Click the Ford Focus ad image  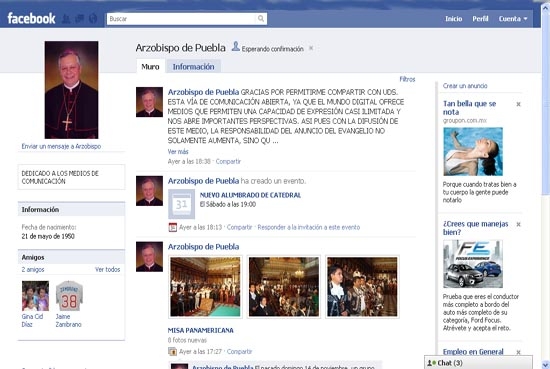(x=473, y=264)
